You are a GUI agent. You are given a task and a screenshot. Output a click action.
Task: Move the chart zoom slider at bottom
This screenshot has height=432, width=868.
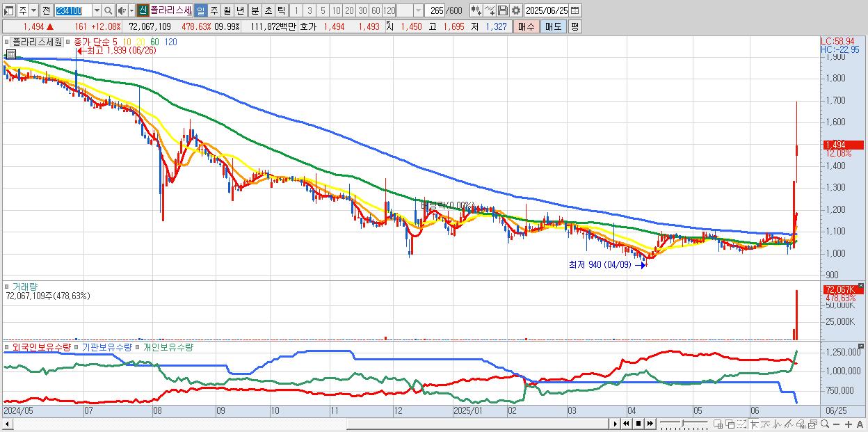click(683, 424)
